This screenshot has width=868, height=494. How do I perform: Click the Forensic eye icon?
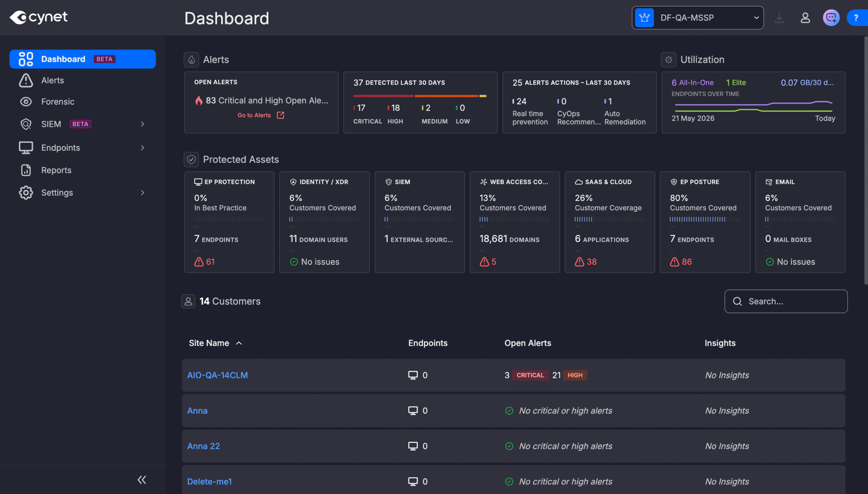pyautogui.click(x=26, y=102)
